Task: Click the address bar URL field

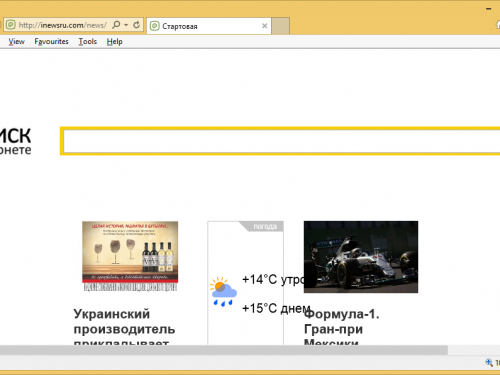Action: (63, 25)
